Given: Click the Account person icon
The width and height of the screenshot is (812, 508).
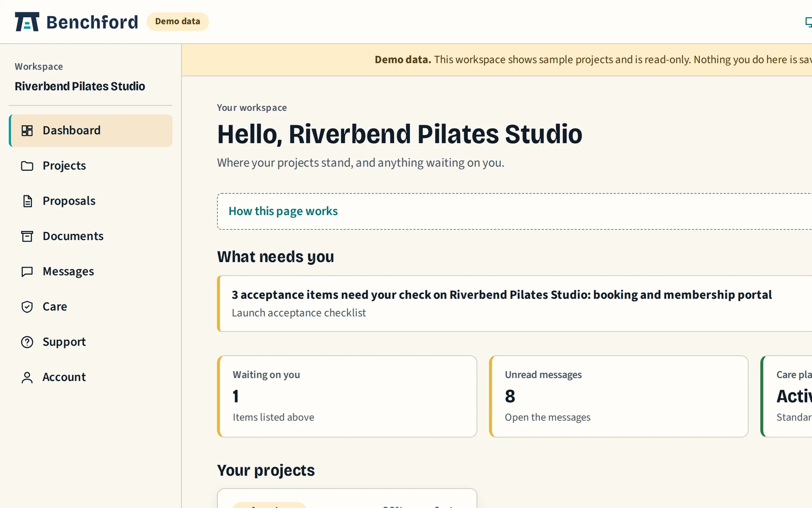Looking at the screenshot, I should click(27, 377).
